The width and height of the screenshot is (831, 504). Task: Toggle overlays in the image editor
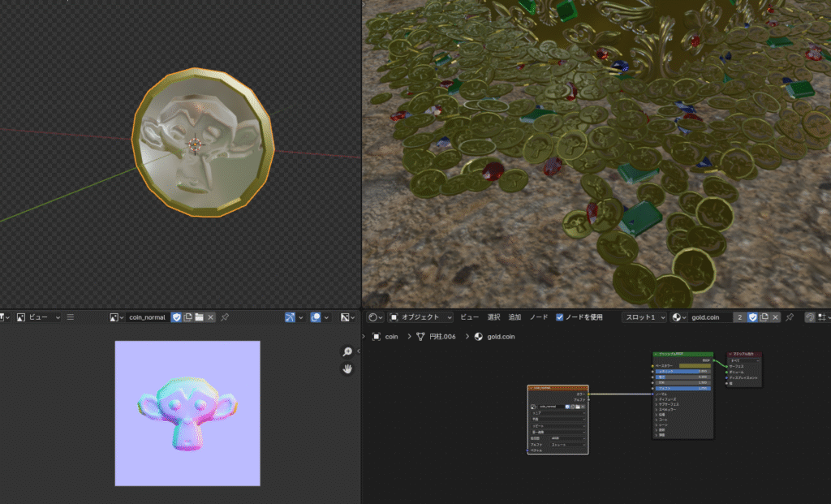pos(316,317)
